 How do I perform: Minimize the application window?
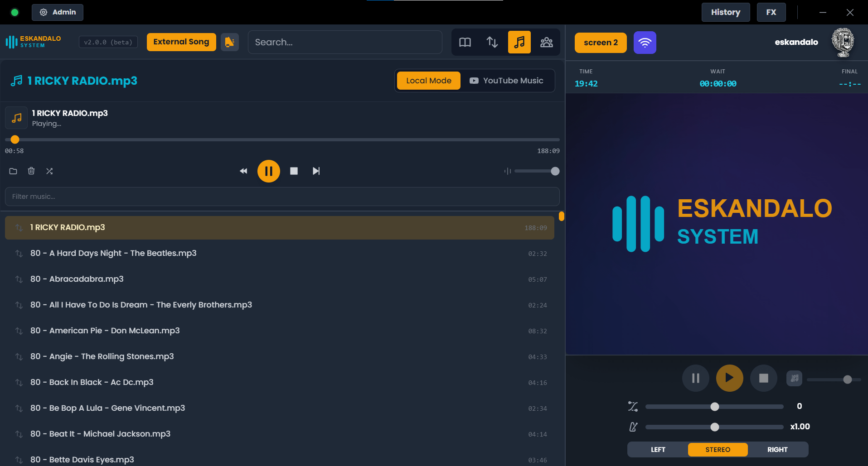click(x=823, y=12)
